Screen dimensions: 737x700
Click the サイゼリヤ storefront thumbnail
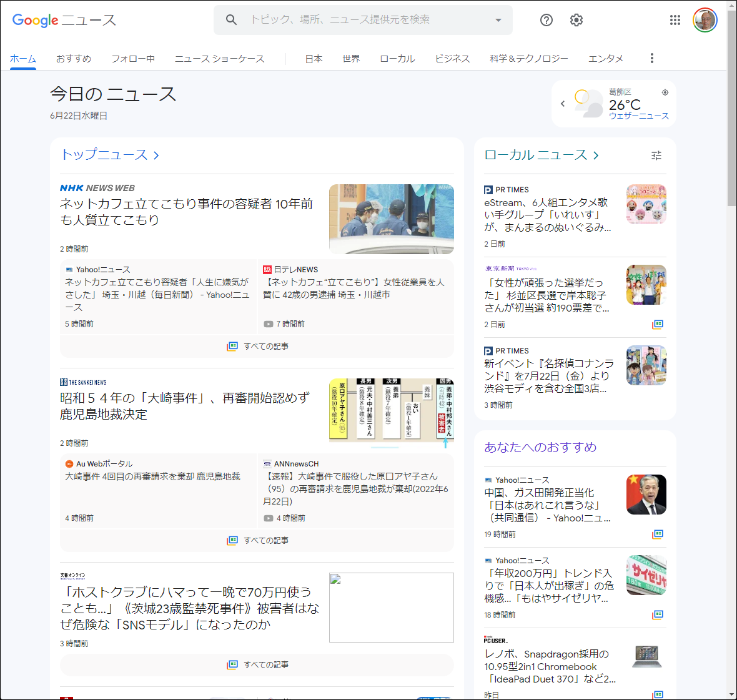(x=646, y=575)
